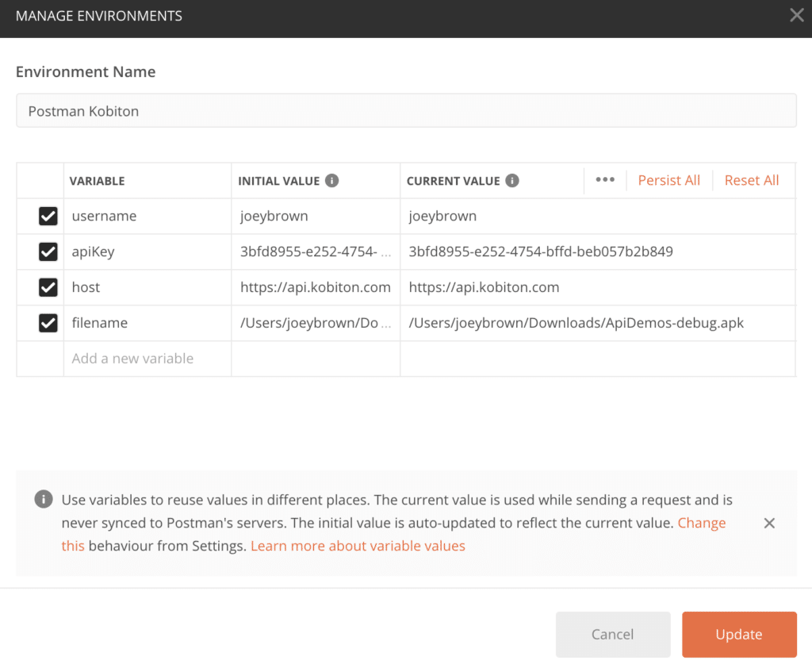Click the Cancel button
Viewport: 812px width, 668px height.
click(x=613, y=635)
